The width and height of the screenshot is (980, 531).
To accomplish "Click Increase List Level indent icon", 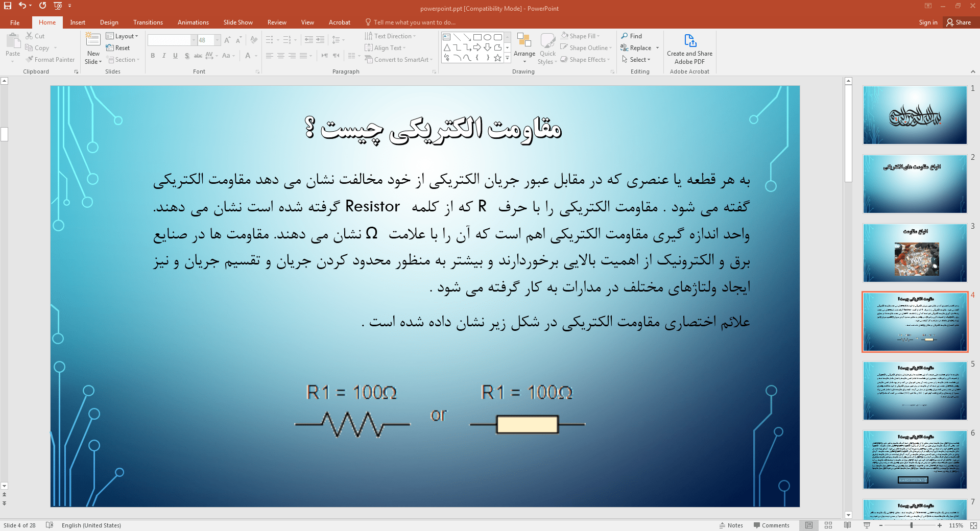I will point(320,40).
